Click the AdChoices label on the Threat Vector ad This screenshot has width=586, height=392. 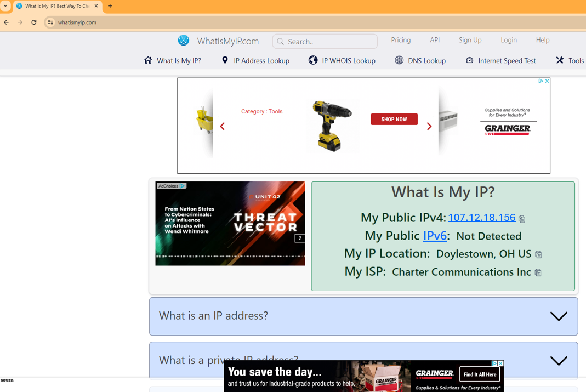pos(171,186)
